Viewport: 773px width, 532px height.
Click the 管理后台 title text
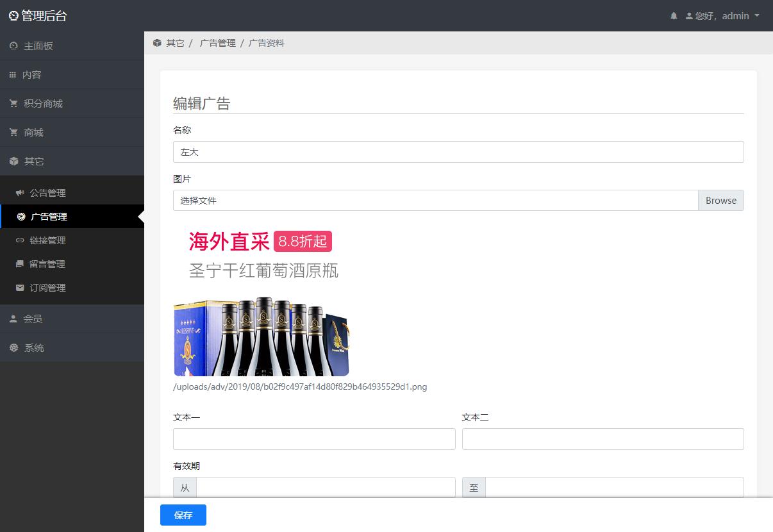tap(44, 16)
